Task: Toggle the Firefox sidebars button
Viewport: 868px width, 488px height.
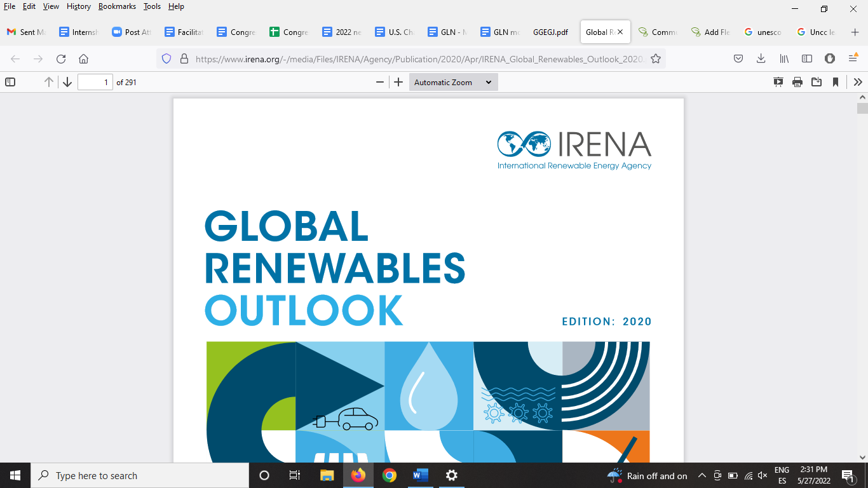Action: [807, 58]
